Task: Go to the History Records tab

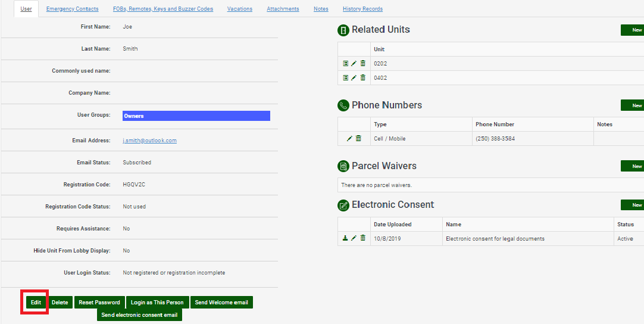Action: 362,9
